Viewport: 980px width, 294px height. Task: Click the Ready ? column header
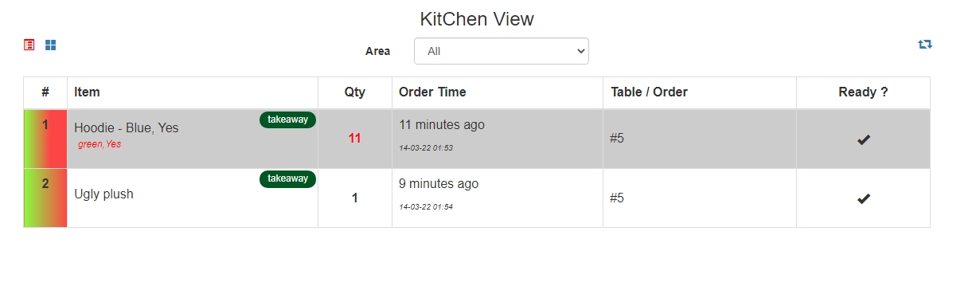[863, 92]
